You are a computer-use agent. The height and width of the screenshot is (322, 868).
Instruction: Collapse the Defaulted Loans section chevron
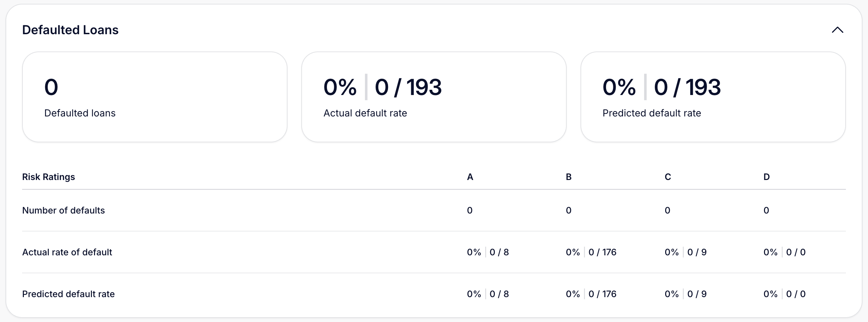click(x=837, y=30)
